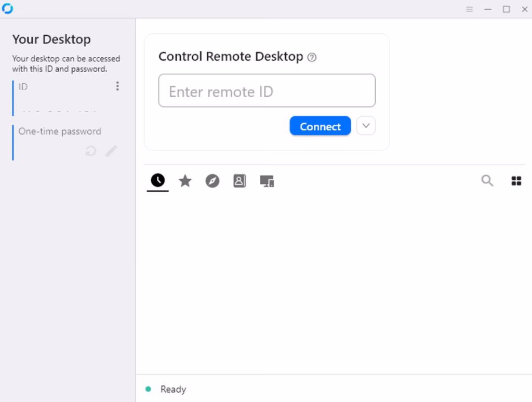Switch to the Favorites star tab
The width and height of the screenshot is (532, 402).
[x=185, y=181]
